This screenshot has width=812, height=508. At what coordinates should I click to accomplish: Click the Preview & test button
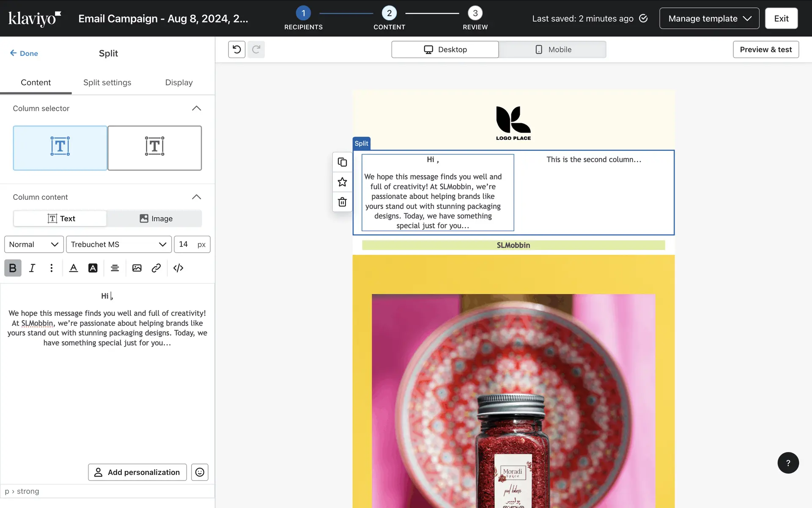coord(765,50)
